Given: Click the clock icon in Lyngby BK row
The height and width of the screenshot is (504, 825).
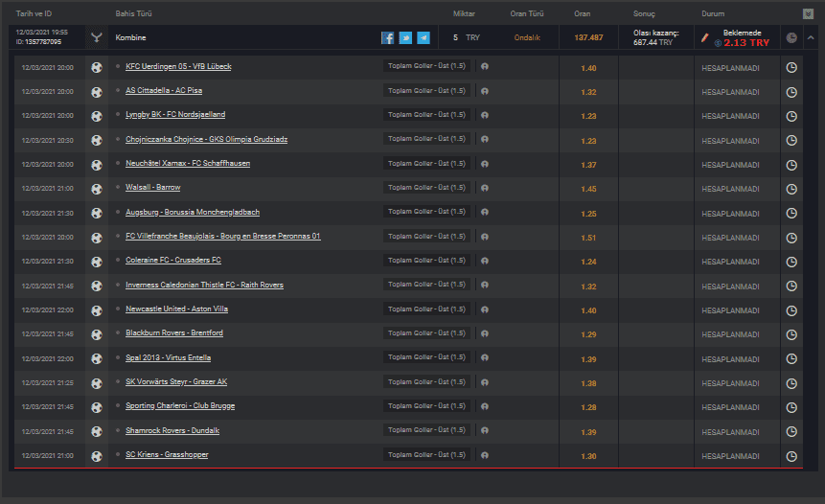Looking at the screenshot, I should click(791, 116).
